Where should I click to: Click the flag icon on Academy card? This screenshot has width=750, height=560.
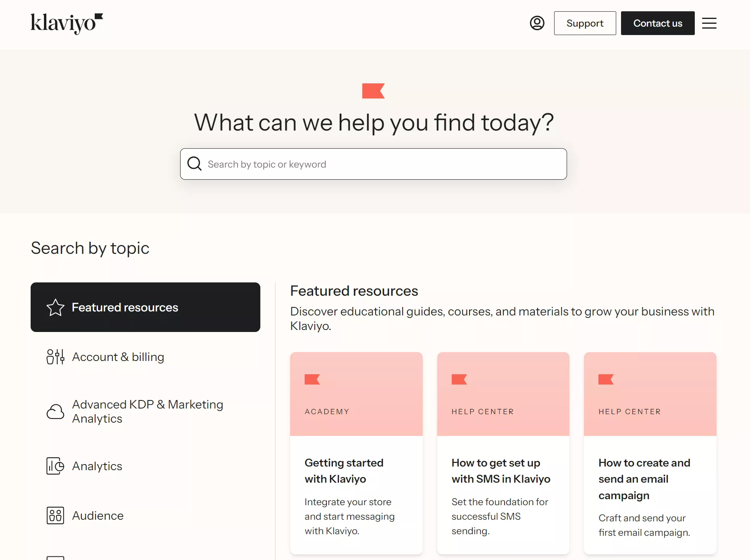312,380
